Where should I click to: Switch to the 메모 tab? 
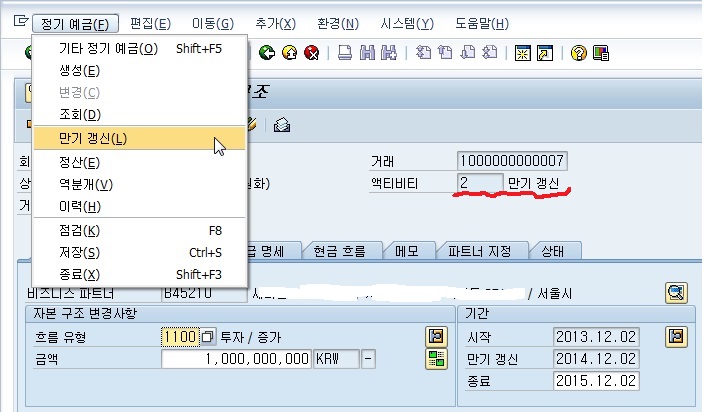[x=414, y=250]
